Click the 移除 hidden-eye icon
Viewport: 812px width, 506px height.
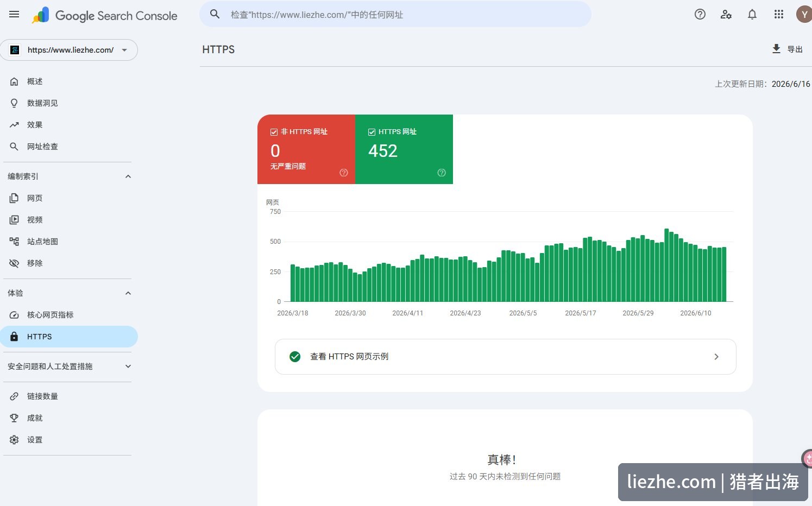pyautogui.click(x=14, y=263)
